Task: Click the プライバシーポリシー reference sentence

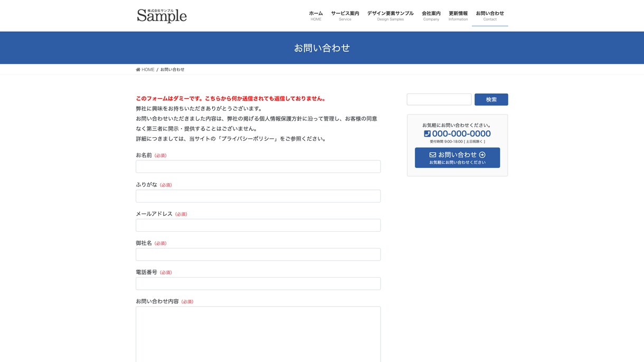Action: point(231,139)
